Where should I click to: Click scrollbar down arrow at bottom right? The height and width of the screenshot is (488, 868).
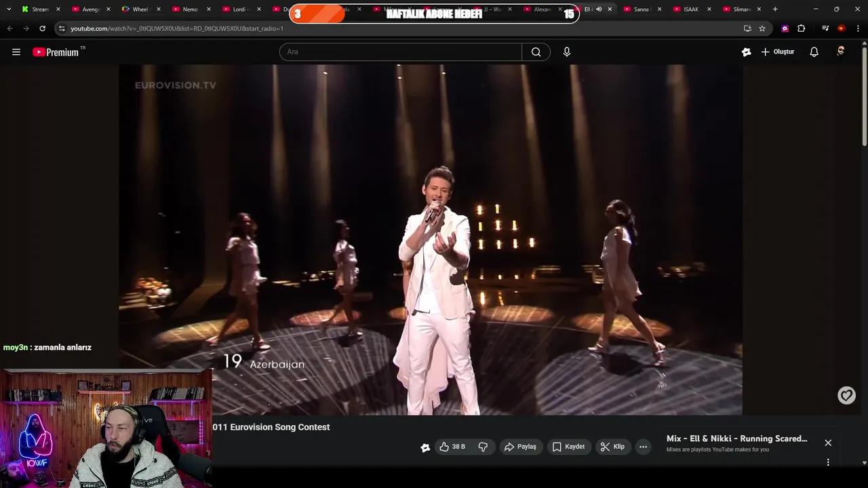coord(864,463)
